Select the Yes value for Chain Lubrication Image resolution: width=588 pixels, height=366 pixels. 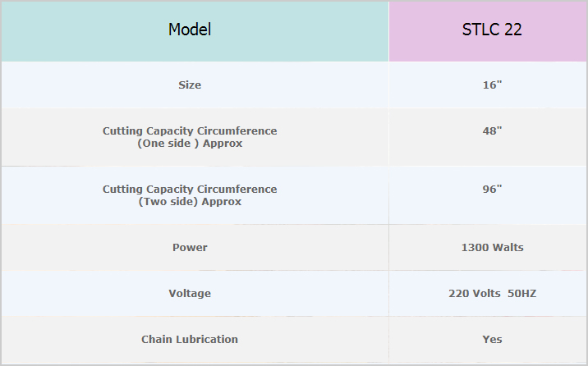pos(492,339)
